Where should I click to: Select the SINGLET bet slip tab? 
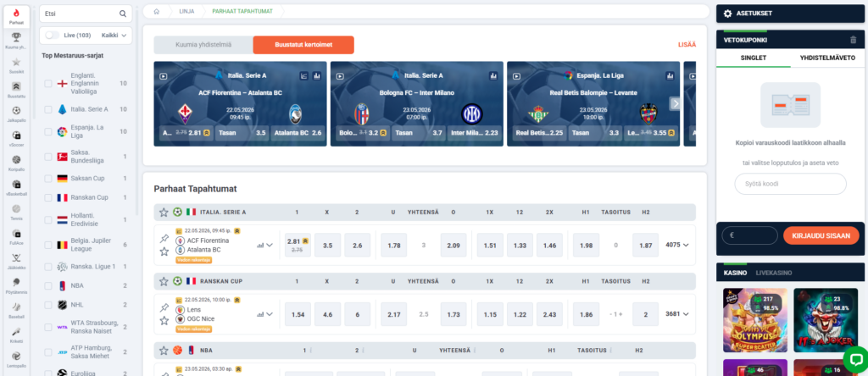pyautogui.click(x=754, y=58)
